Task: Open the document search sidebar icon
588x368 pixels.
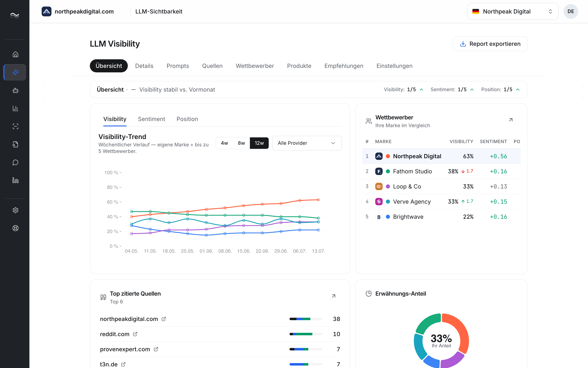Action: click(x=15, y=144)
